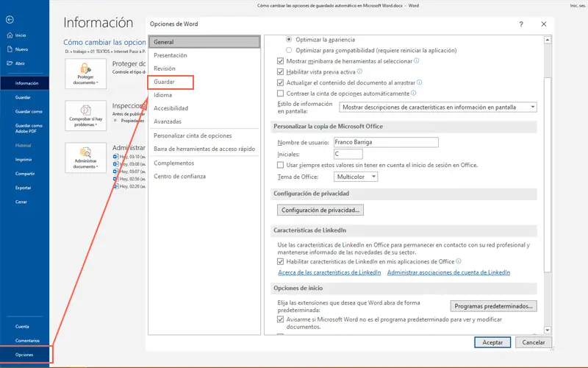Click the Comprobar si hay problemas tile

coord(85,116)
